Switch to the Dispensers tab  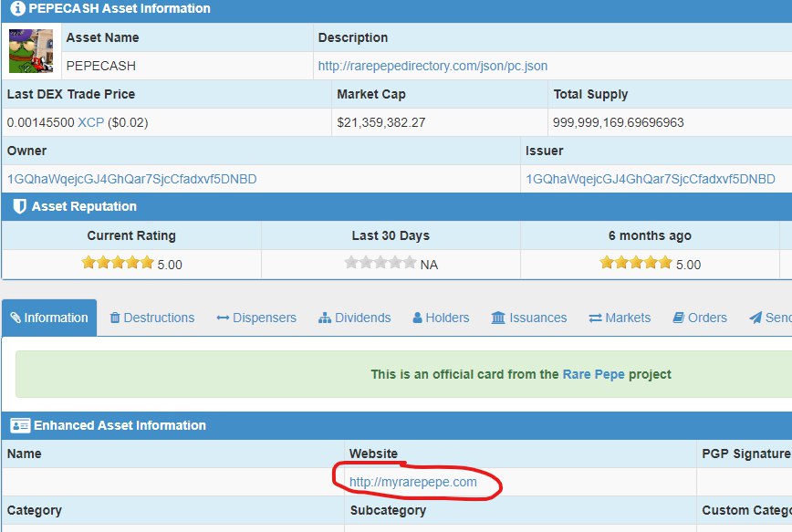256,318
